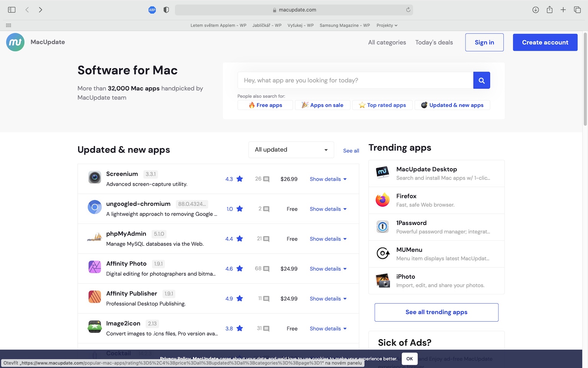Show the tab overview icon

[x=577, y=10]
